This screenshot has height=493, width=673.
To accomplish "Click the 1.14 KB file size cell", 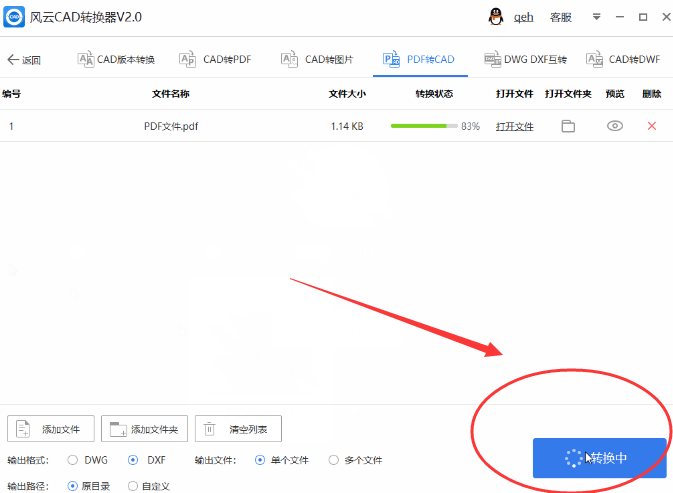I will click(x=347, y=126).
